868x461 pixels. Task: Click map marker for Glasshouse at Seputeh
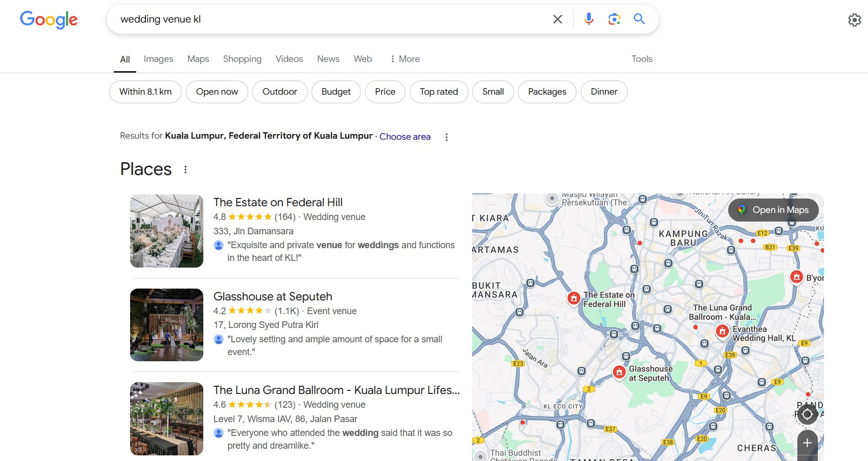(619, 372)
